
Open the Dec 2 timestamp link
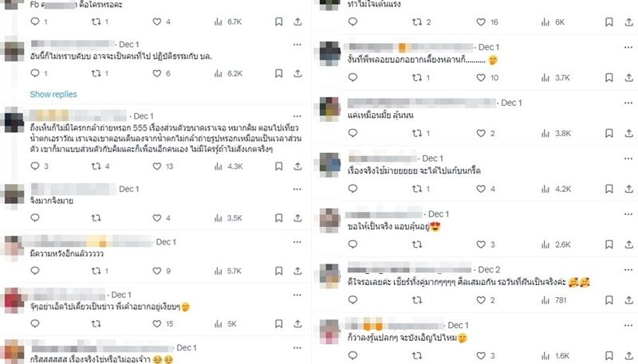click(x=489, y=270)
